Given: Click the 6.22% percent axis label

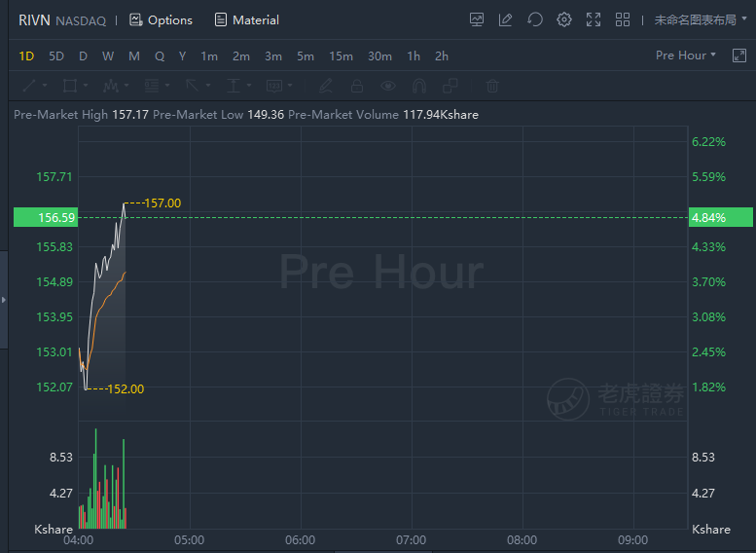Looking at the screenshot, I should pyautogui.click(x=708, y=142).
